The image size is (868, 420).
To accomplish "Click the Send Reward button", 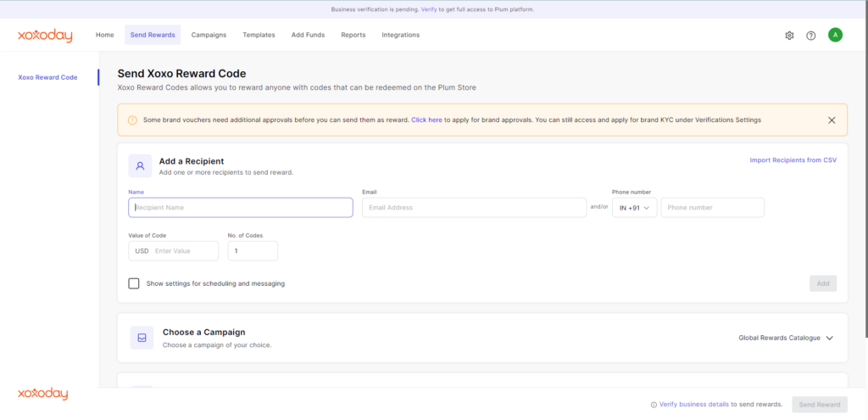I will click(x=820, y=405).
